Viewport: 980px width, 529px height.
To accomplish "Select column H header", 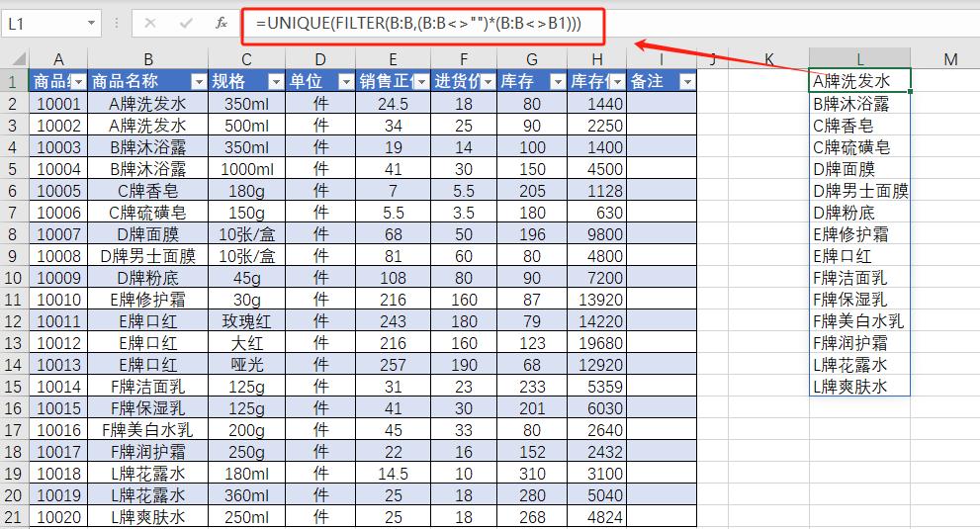I will coord(597,59).
